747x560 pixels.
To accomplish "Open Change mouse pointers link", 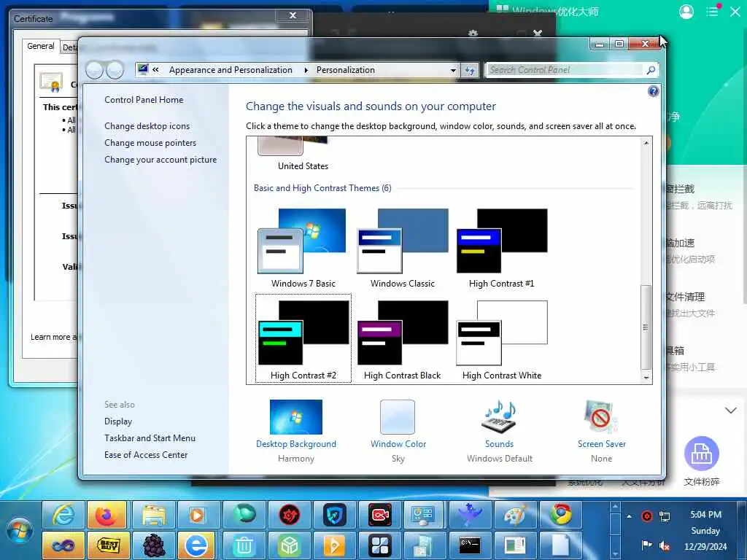I will click(150, 142).
